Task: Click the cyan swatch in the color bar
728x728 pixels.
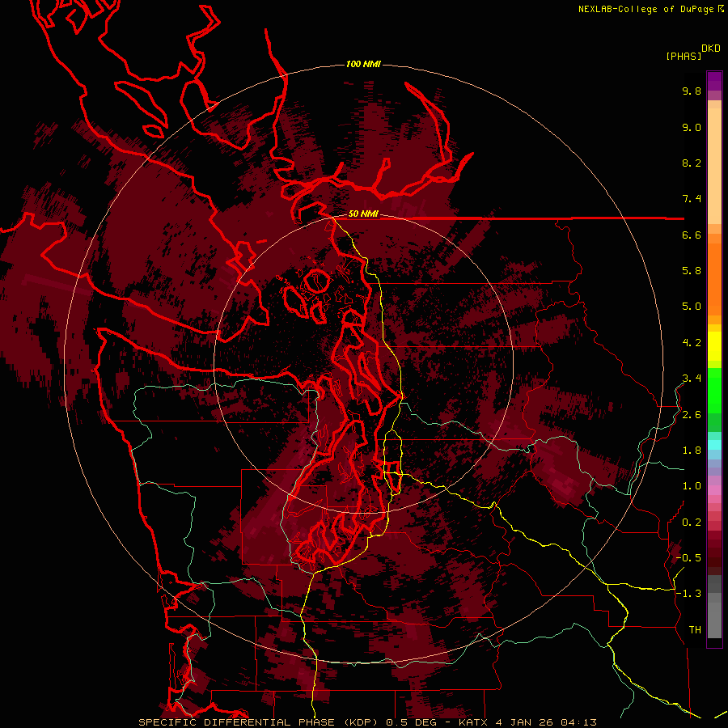Action: [714, 445]
